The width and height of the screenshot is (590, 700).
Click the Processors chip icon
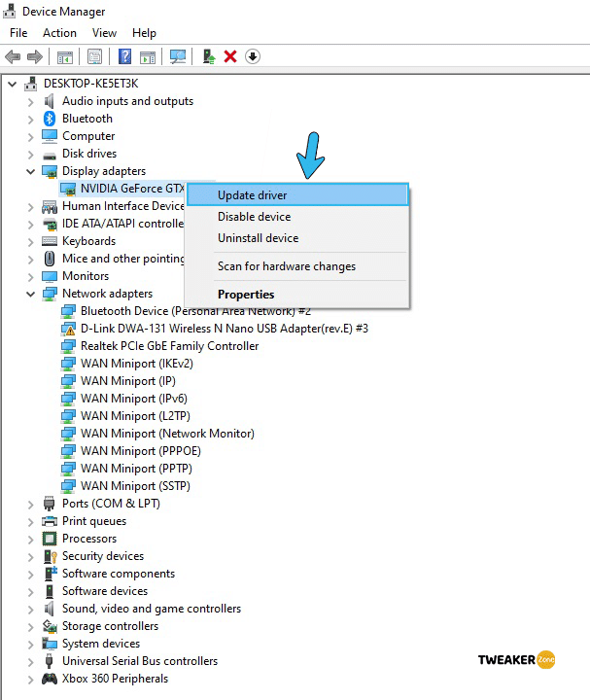coord(50,539)
